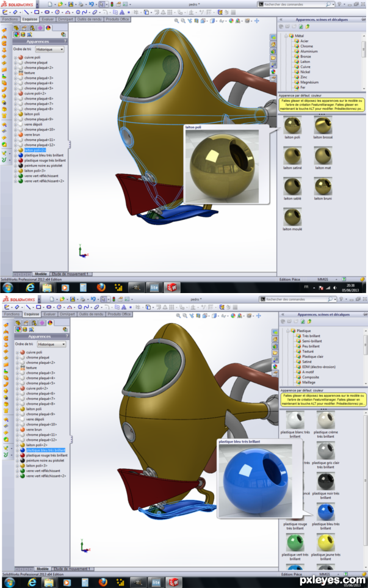
Task: Click View Decals icon in upper left panel
Action: tap(23, 35)
